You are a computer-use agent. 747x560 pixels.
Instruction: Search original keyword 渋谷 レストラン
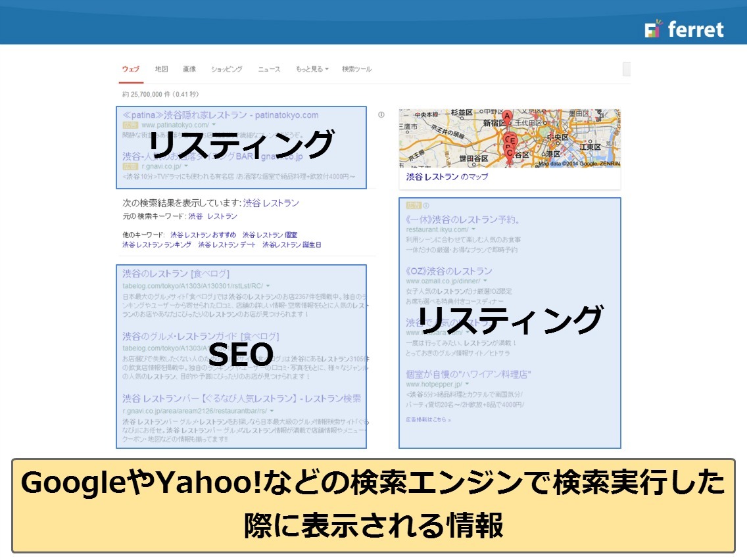(x=213, y=216)
